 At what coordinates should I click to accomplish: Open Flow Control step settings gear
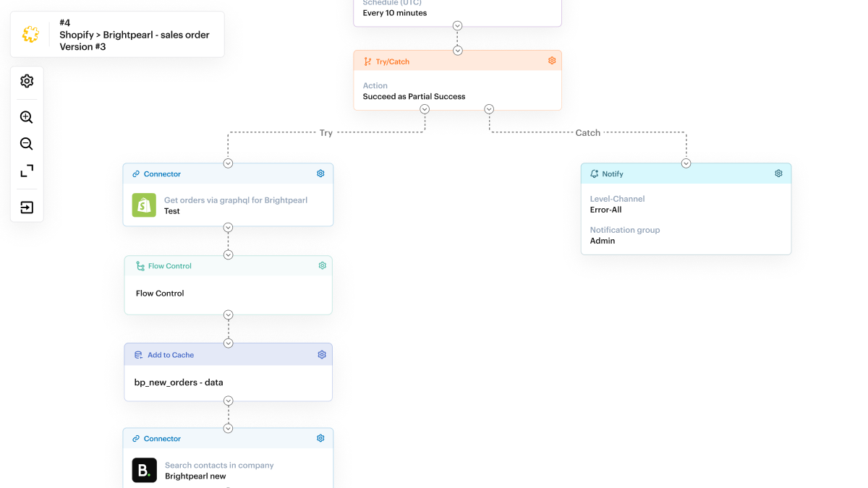click(x=322, y=266)
